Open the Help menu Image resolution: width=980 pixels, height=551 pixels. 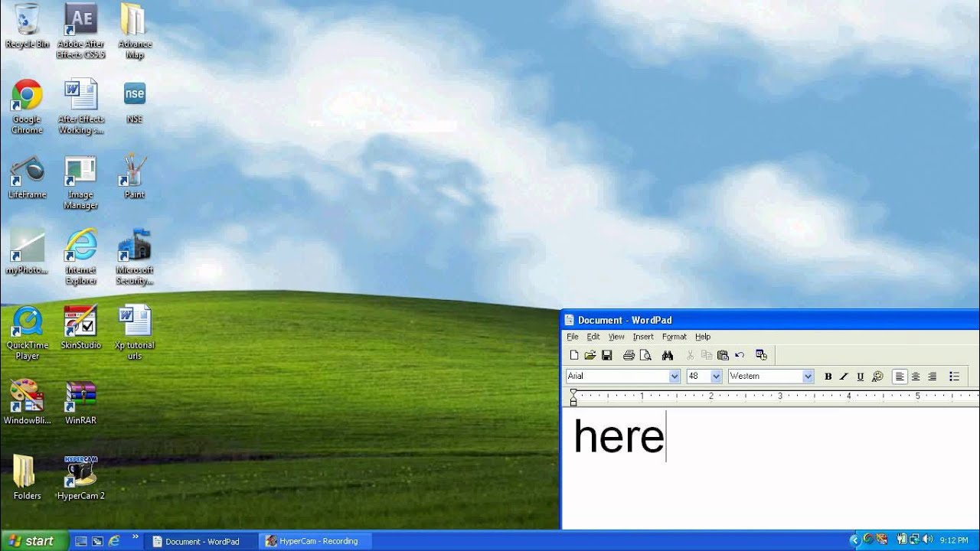pos(703,337)
